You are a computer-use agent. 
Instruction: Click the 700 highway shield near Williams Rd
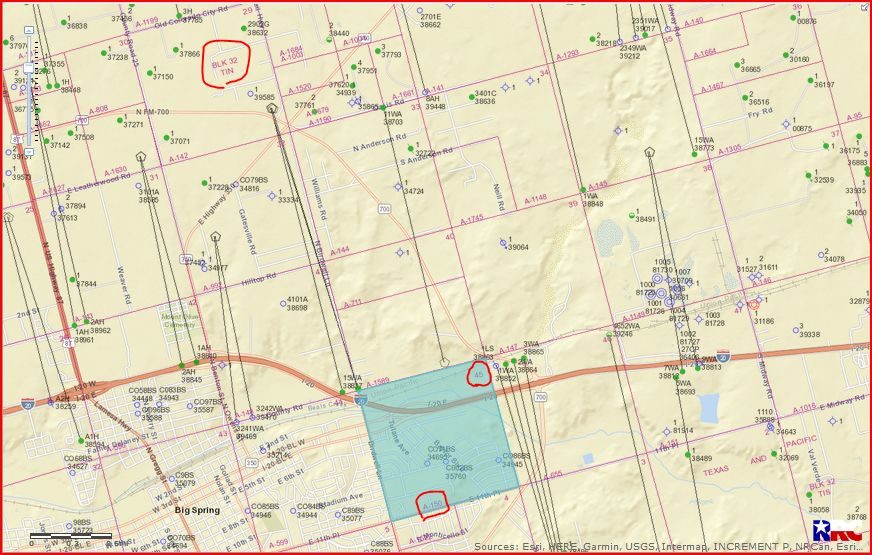point(384,209)
